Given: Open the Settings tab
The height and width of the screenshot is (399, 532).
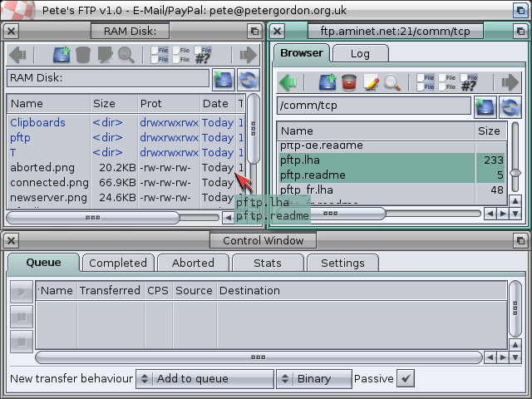Looking at the screenshot, I should 342,263.
